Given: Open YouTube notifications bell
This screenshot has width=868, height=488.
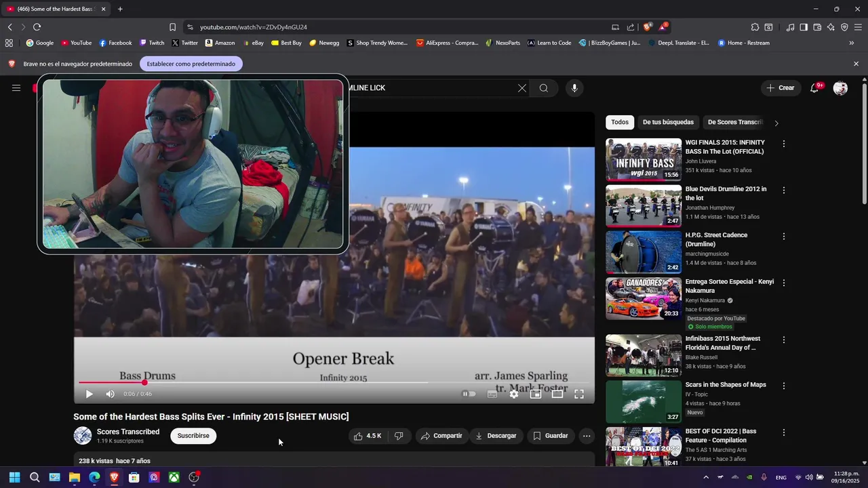Looking at the screenshot, I should (815, 88).
